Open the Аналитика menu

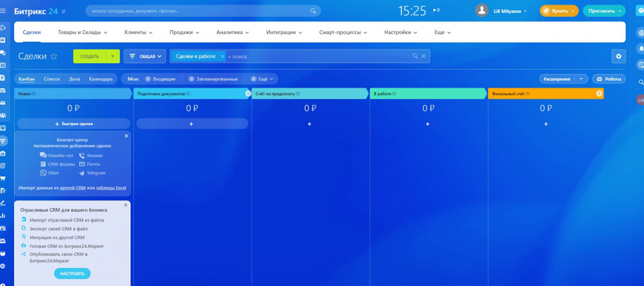click(x=232, y=33)
